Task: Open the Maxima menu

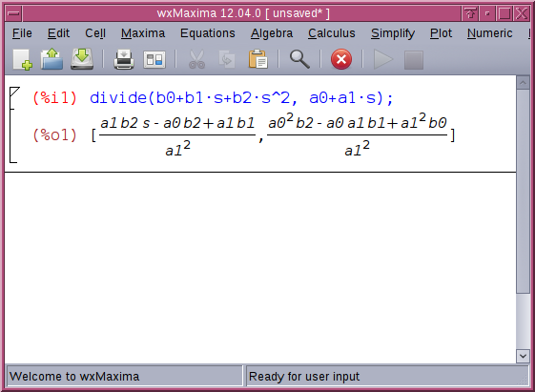Action: coord(143,33)
